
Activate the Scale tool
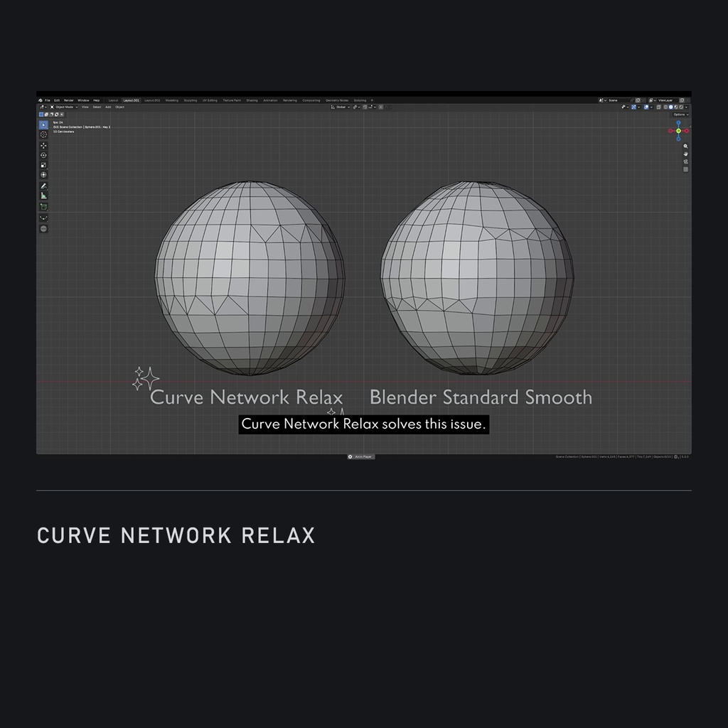(x=43, y=165)
